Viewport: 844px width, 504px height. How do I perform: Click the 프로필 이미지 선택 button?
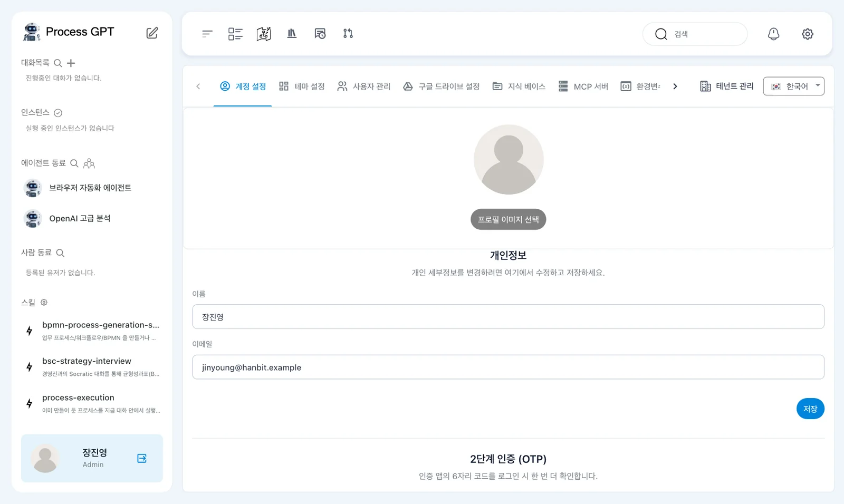tap(509, 219)
